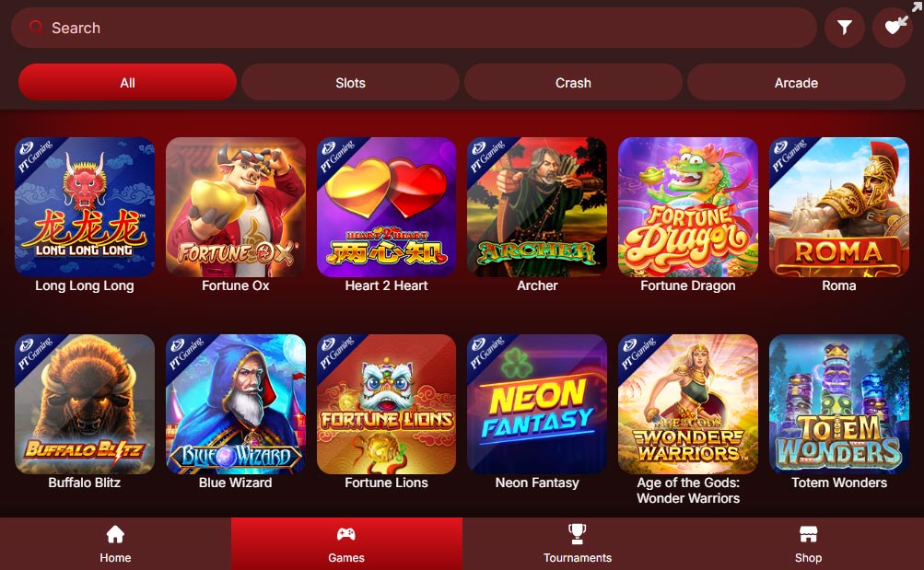This screenshot has width=924, height=570.
Task: Focus the Search input field
Action: (414, 28)
